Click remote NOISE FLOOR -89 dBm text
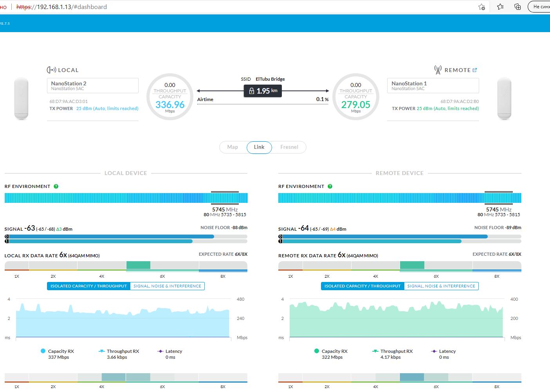Viewport: 550px width, 392px height. (498, 228)
